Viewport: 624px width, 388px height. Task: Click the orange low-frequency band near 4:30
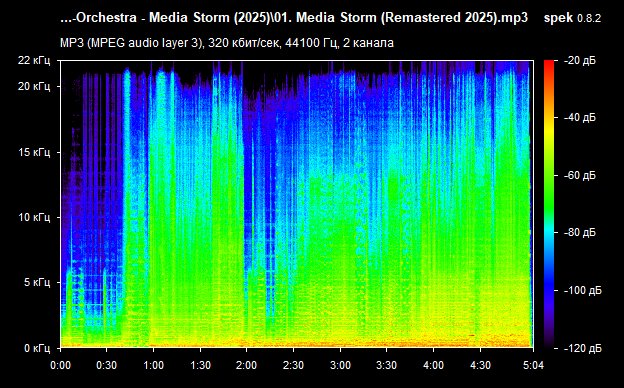click(x=481, y=341)
